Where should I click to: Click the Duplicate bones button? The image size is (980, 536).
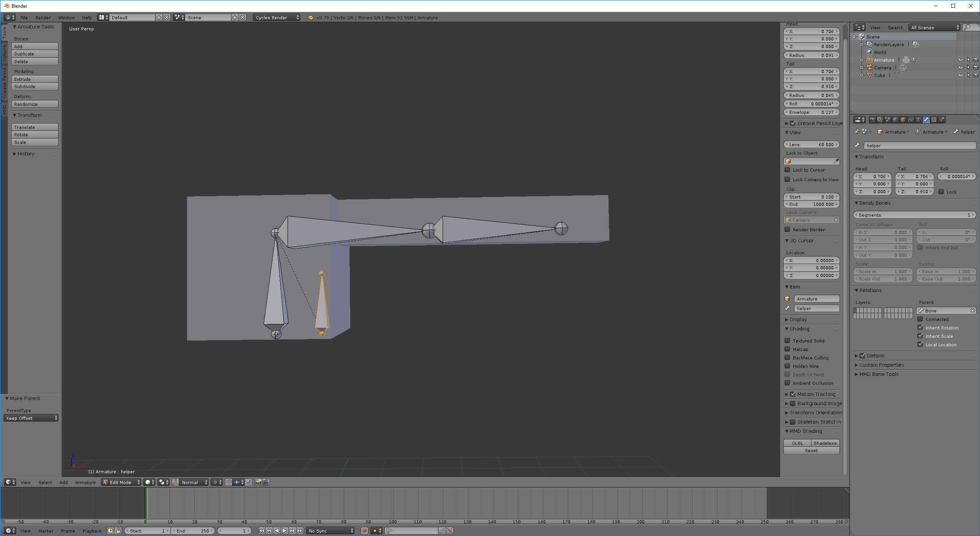coord(35,54)
